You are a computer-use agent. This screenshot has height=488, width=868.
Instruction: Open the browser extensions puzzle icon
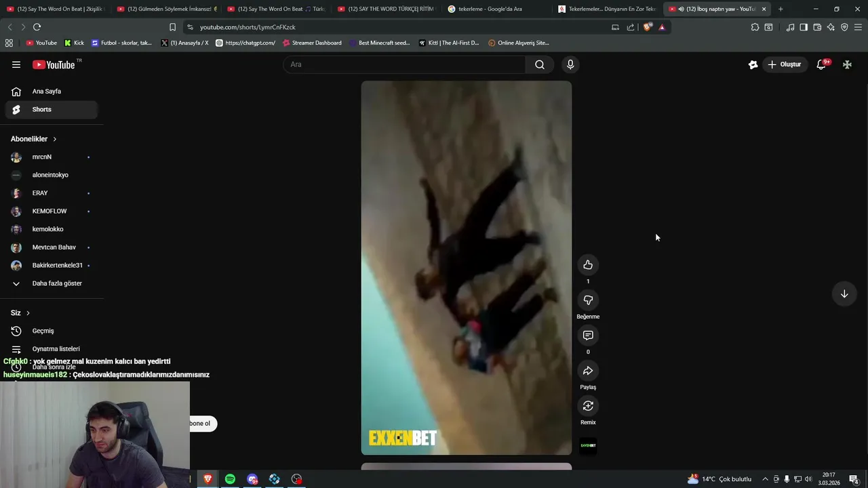tap(755, 27)
